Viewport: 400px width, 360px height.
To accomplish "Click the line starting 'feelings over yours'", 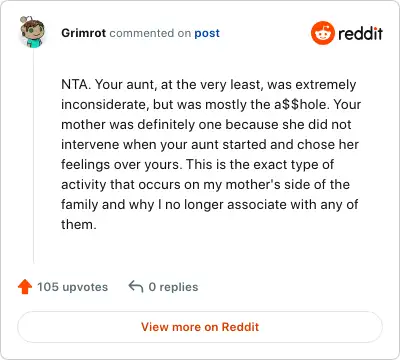I will (198, 164).
